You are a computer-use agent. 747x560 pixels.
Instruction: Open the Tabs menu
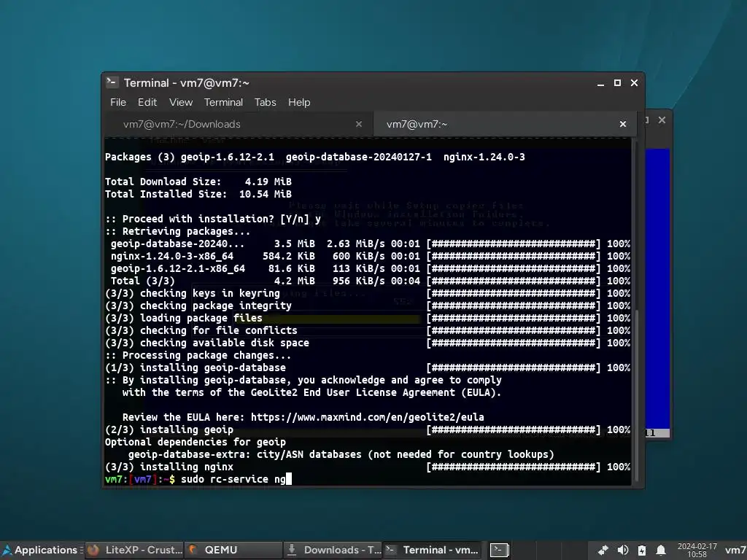click(x=265, y=102)
